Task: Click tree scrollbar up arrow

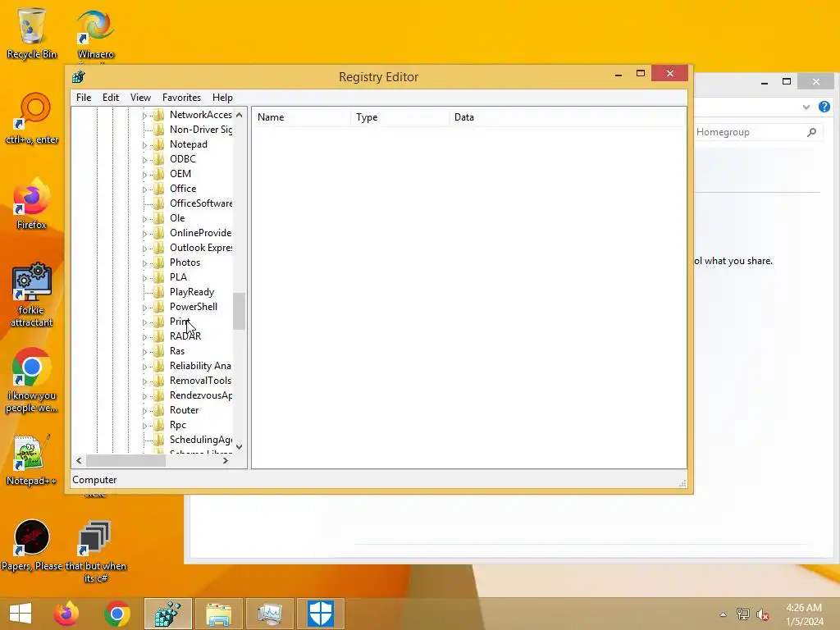Action: pos(239,115)
